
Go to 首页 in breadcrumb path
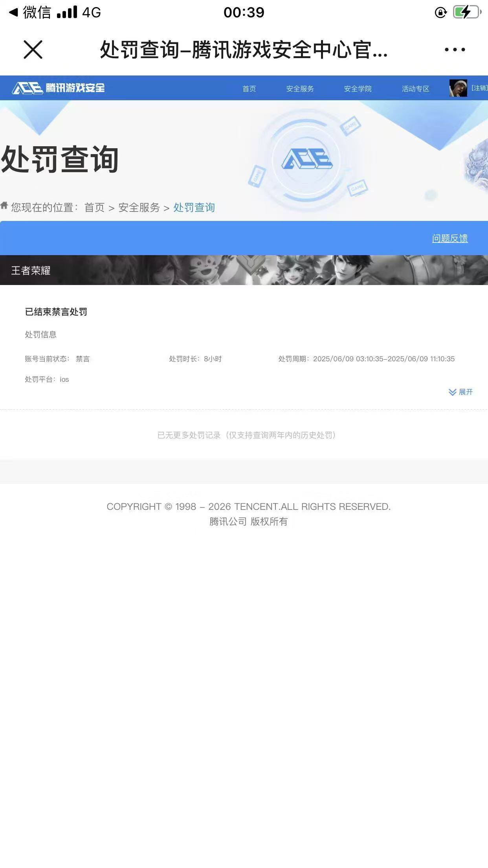coord(94,208)
